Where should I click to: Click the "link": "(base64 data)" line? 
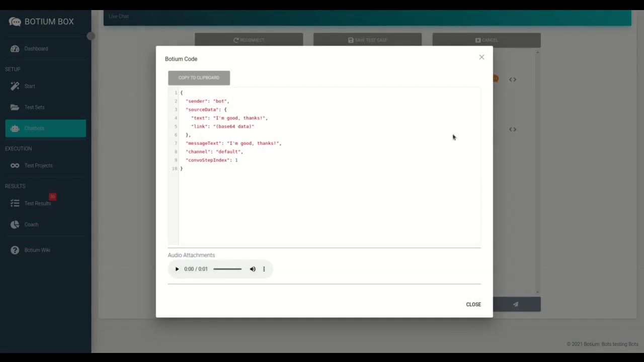click(x=222, y=126)
